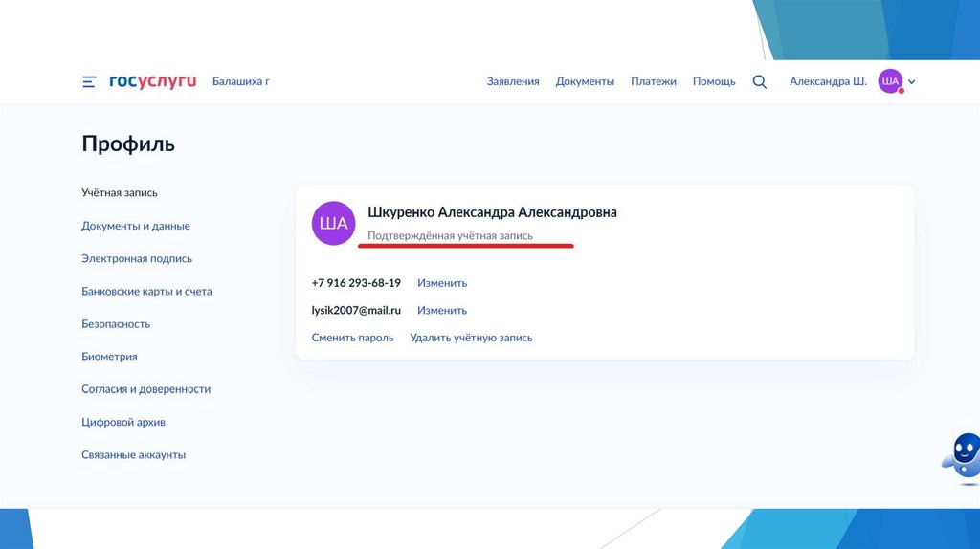Click the Госуслуги logo
Viewport: 980px width, 549px height.
point(152,81)
